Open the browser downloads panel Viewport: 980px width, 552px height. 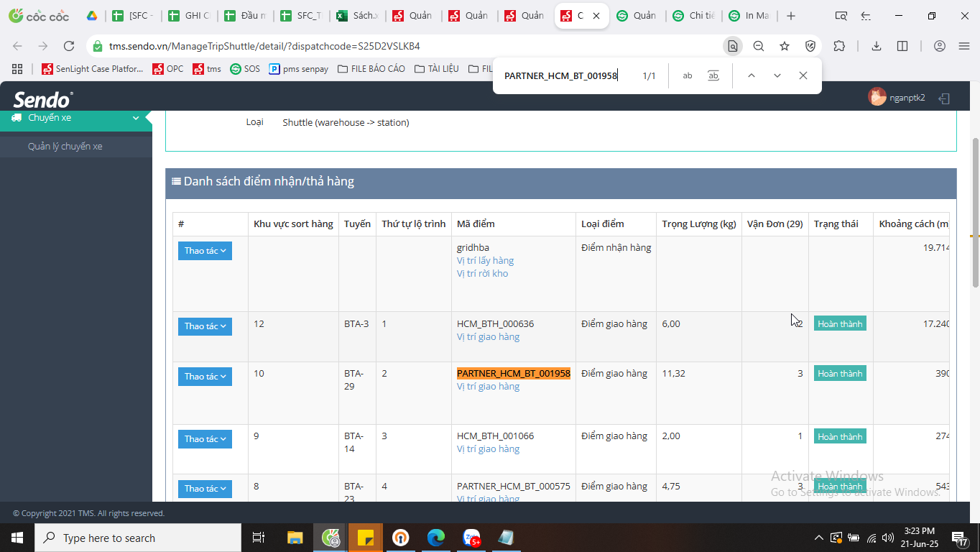(x=877, y=46)
